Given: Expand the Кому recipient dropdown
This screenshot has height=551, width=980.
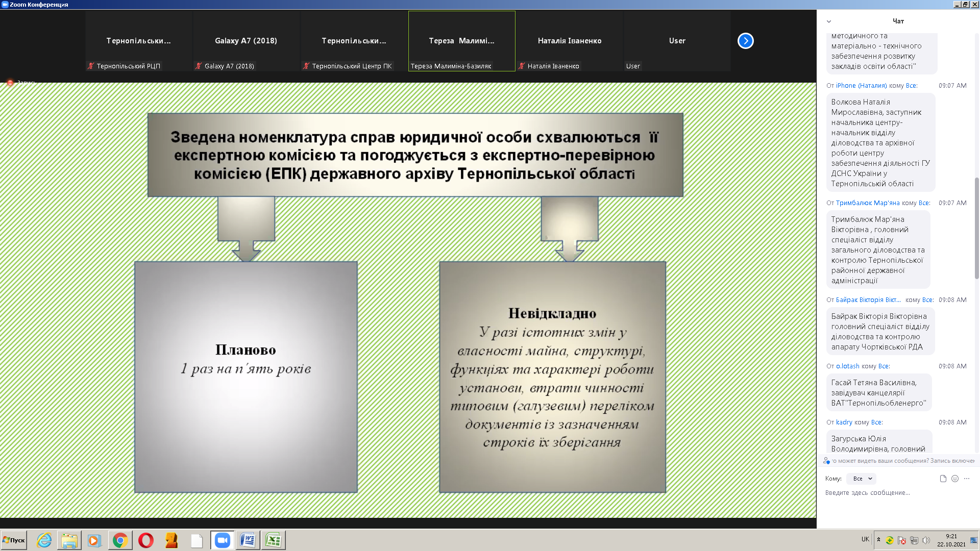Looking at the screenshot, I should [x=862, y=479].
